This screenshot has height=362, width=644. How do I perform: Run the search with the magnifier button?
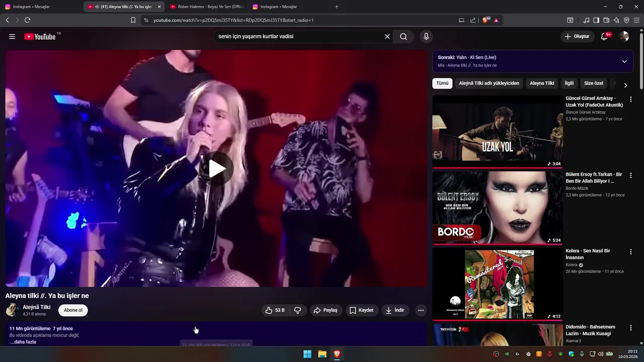404,37
